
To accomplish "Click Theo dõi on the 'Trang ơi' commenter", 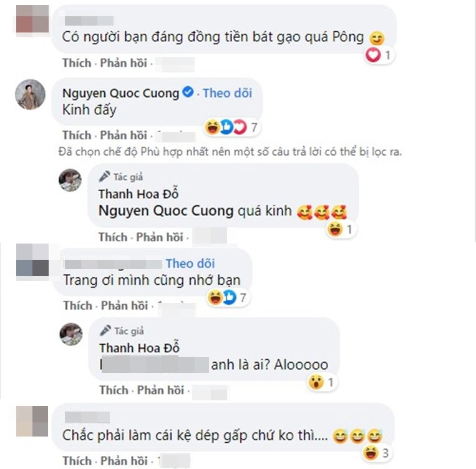I will pyautogui.click(x=190, y=263).
